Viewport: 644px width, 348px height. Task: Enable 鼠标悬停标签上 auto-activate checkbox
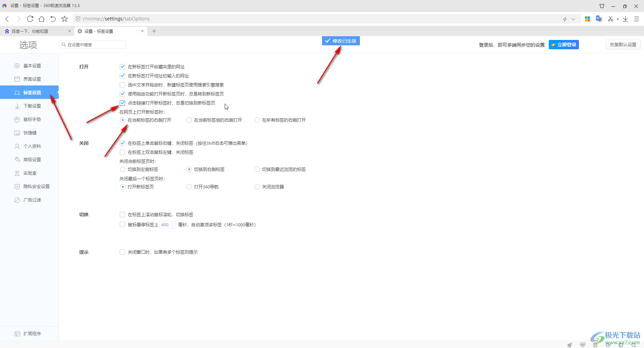(122, 225)
